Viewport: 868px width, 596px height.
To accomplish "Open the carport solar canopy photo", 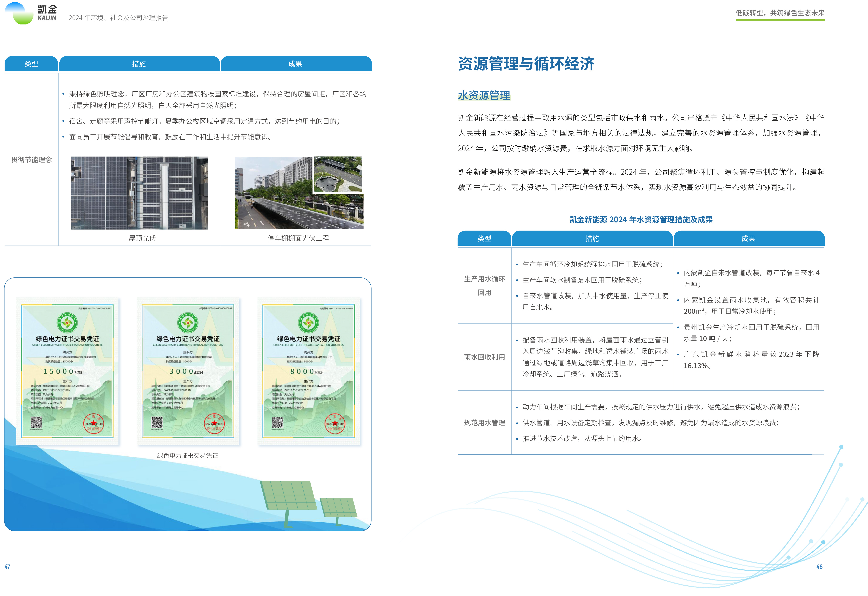I will (299, 193).
